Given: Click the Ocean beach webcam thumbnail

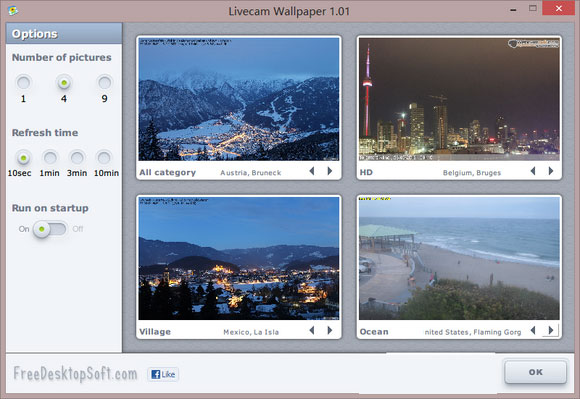Looking at the screenshot, I should click(x=459, y=258).
